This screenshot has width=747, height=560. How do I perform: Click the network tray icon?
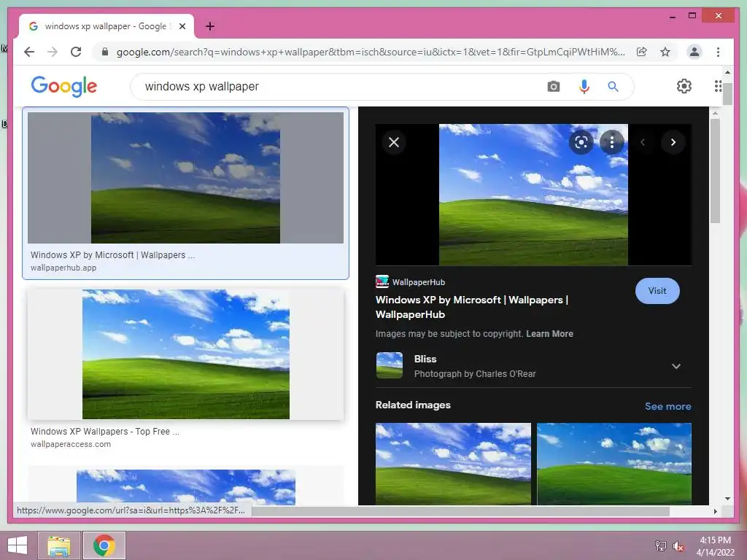(x=660, y=546)
